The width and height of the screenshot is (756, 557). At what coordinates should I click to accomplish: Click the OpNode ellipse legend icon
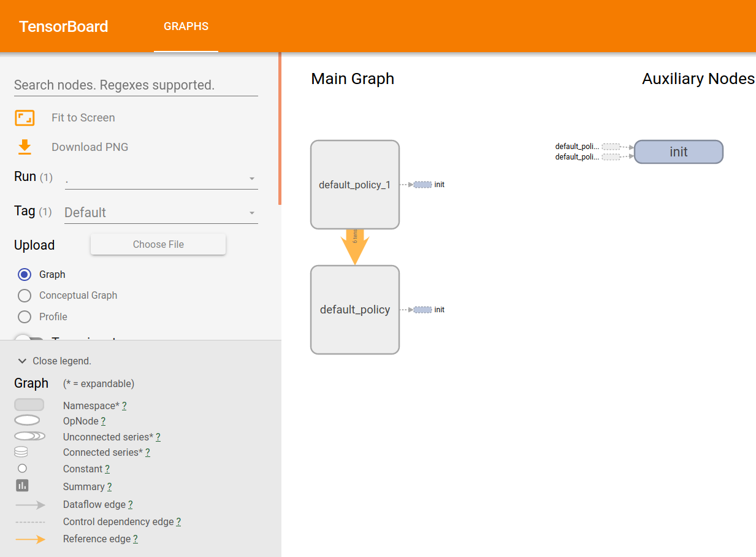point(27,420)
